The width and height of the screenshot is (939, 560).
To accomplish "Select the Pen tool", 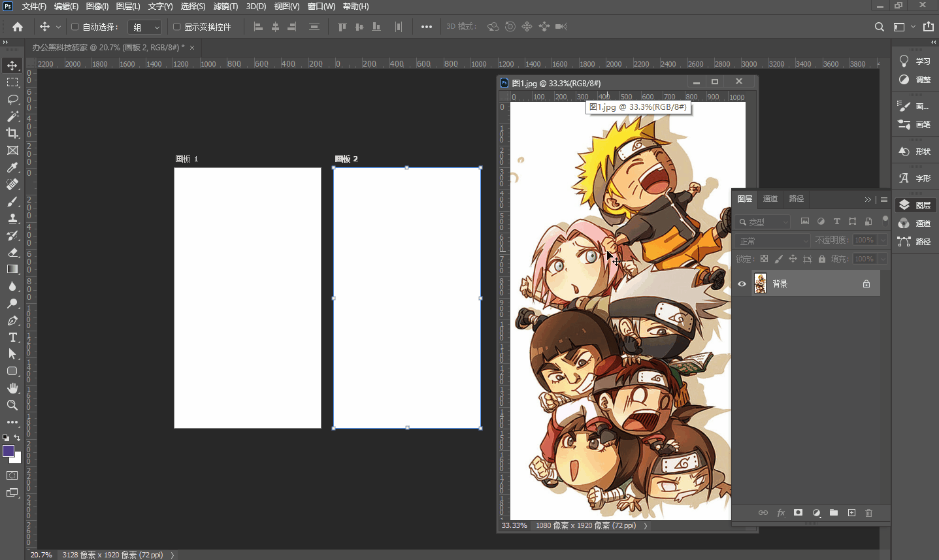I will click(x=12, y=320).
